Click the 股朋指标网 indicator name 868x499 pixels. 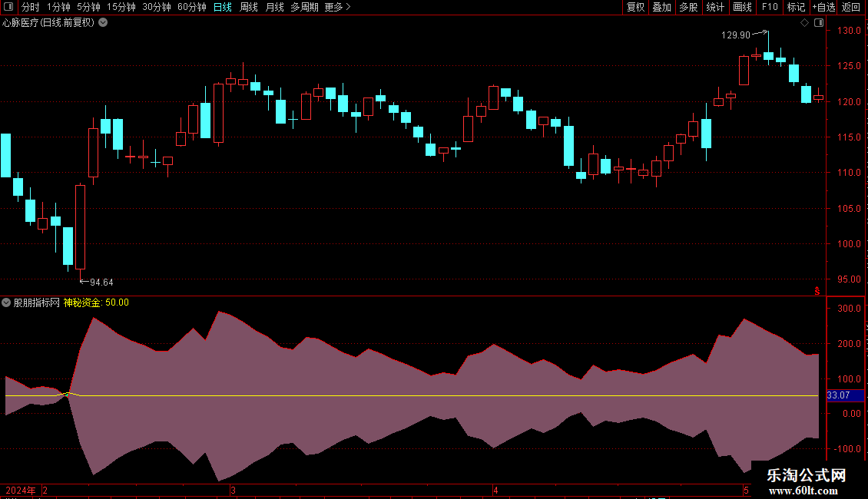pyautogui.click(x=37, y=302)
